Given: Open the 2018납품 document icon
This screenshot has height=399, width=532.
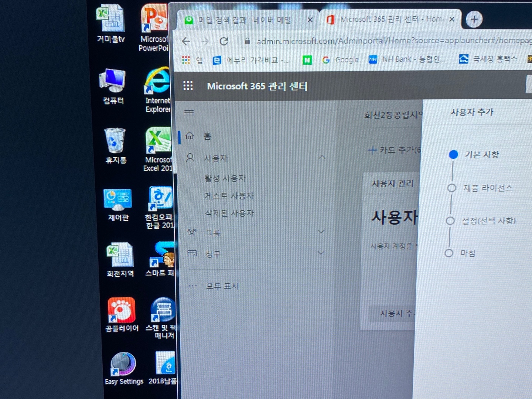Looking at the screenshot, I should point(163,368).
